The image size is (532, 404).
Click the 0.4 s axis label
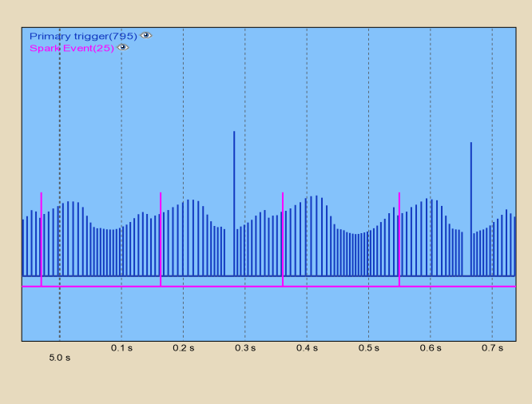307,348
